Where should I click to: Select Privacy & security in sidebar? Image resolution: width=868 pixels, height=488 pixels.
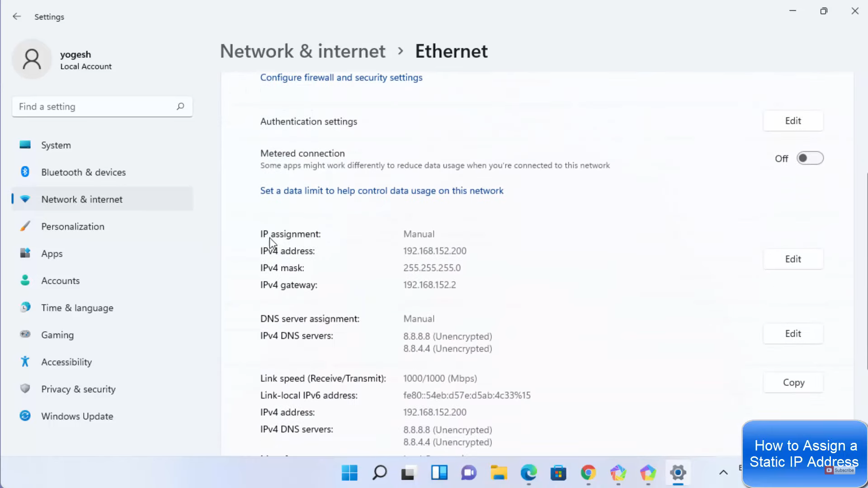[78, 389]
